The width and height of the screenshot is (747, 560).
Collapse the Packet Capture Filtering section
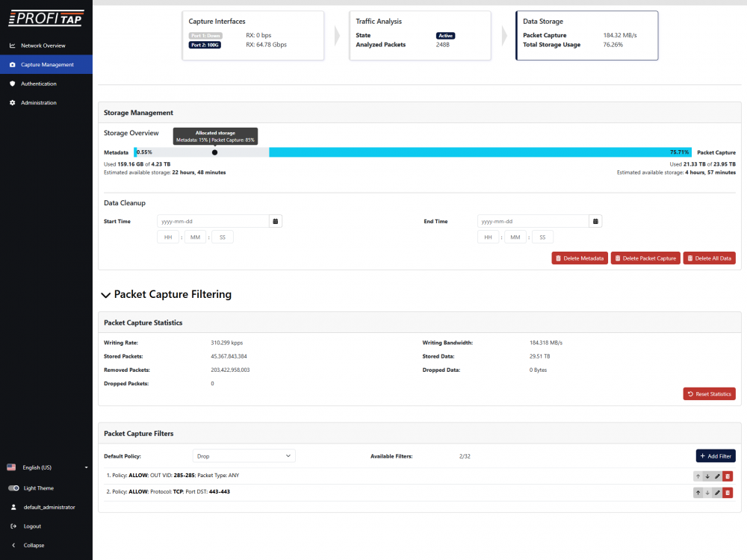pyautogui.click(x=105, y=295)
